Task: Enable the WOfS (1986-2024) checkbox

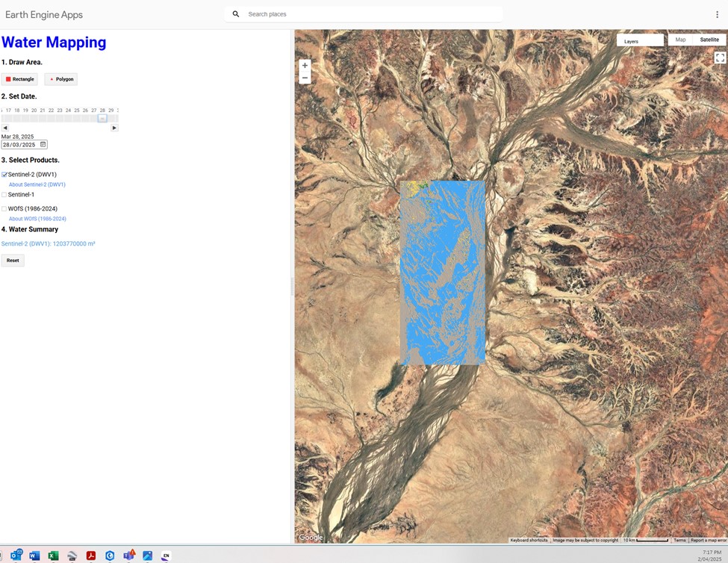Action: [4, 209]
